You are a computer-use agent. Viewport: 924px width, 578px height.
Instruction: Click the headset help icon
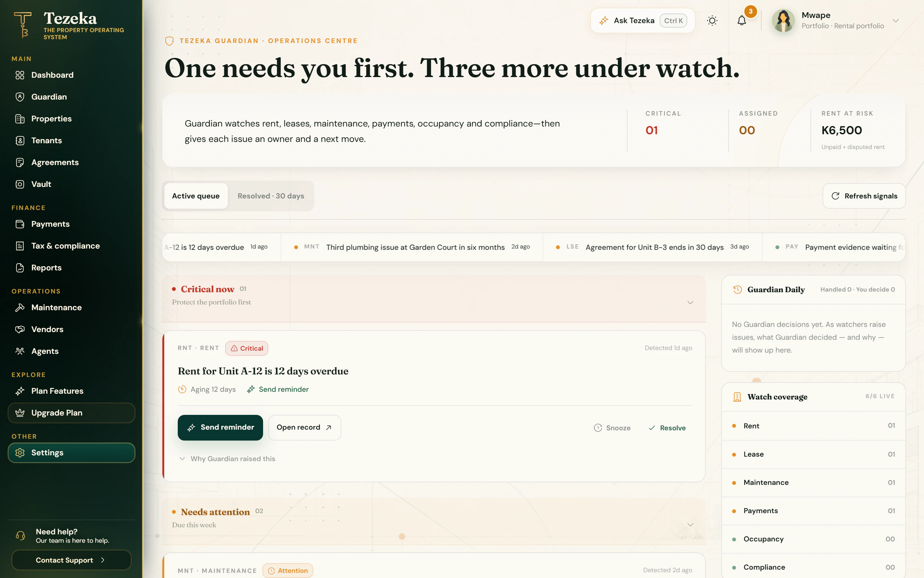pos(21,536)
